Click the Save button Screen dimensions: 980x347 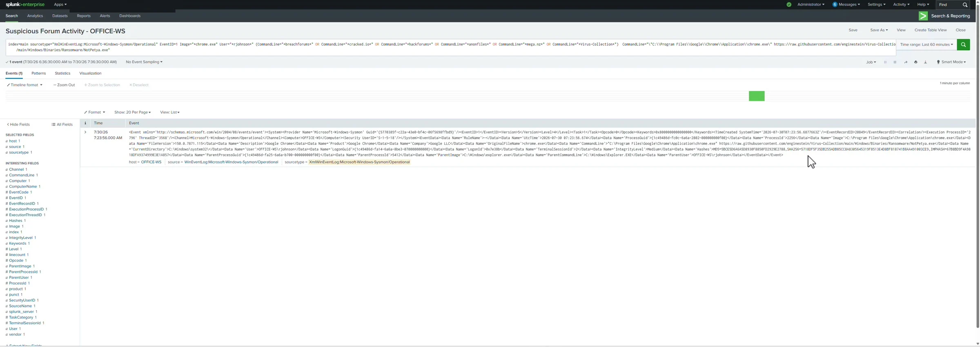pos(853,30)
